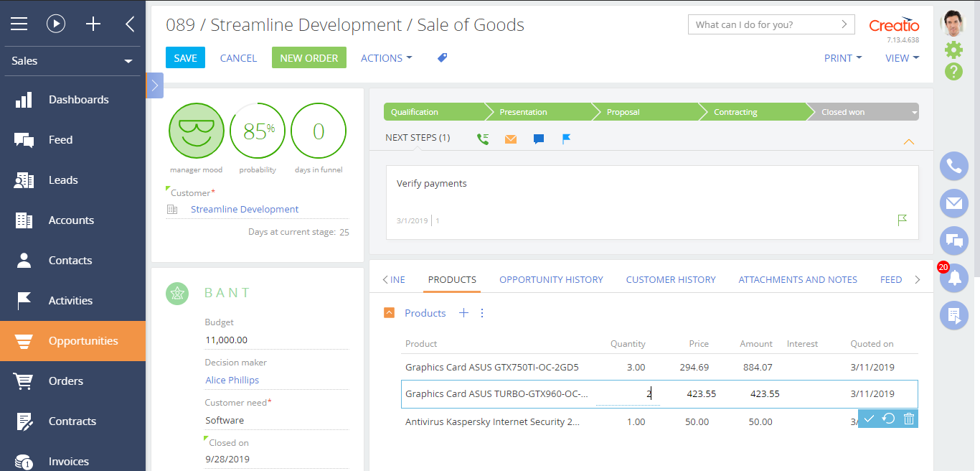This screenshot has height=471, width=980.
Task: Edit the Budget field value 11,000.00
Action: pos(276,340)
